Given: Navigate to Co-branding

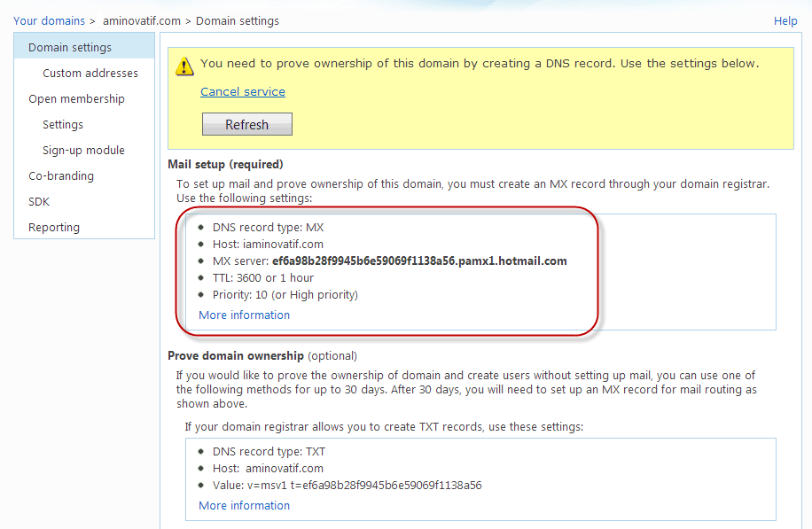Looking at the screenshot, I should point(61,175).
